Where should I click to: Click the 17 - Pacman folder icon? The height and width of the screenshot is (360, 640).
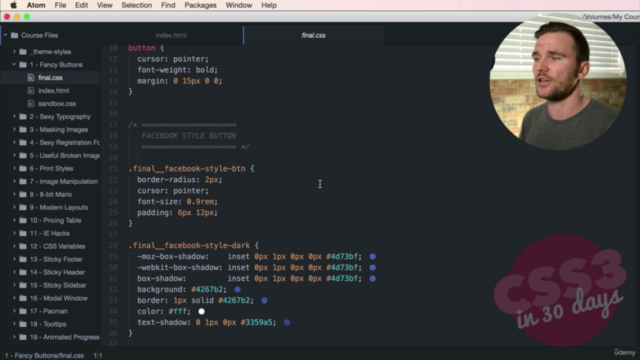[23, 311]
